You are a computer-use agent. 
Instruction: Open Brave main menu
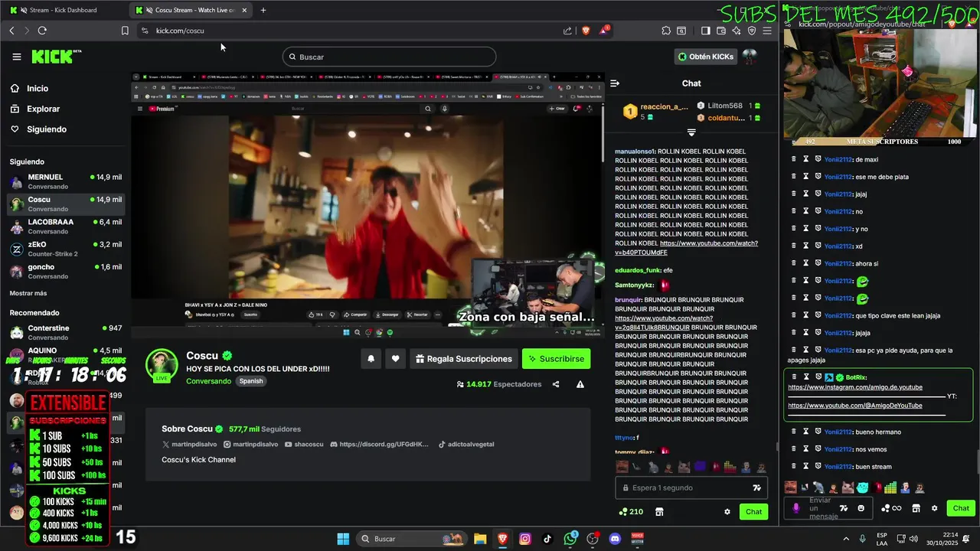pyautogui.click(x=767, y=31)
